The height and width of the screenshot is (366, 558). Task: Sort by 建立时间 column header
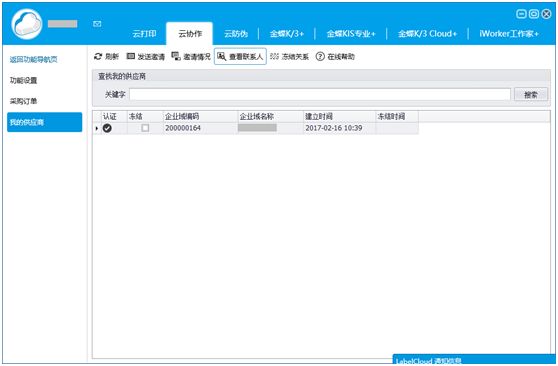coord(339,116)
